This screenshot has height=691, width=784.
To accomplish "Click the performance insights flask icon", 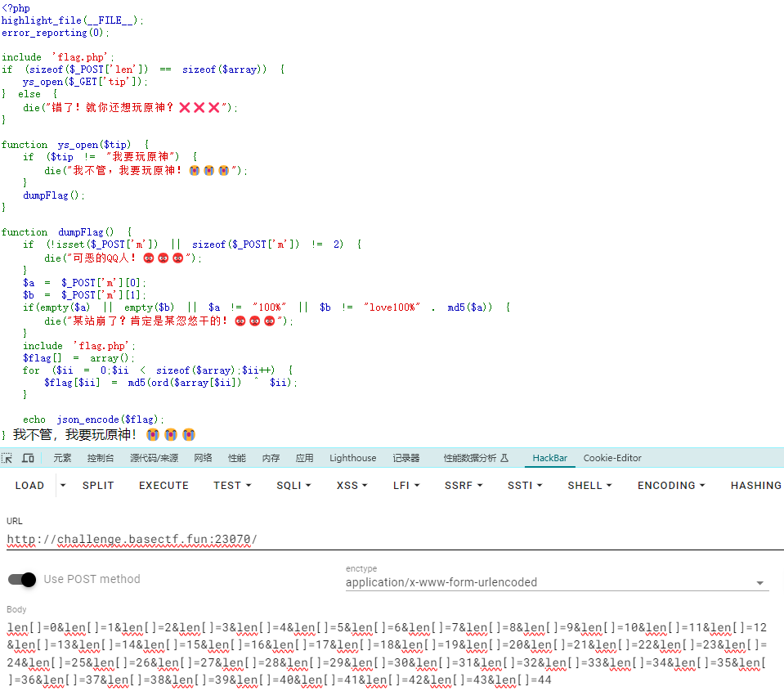I will pyautogui.click(x=504, y=458).
